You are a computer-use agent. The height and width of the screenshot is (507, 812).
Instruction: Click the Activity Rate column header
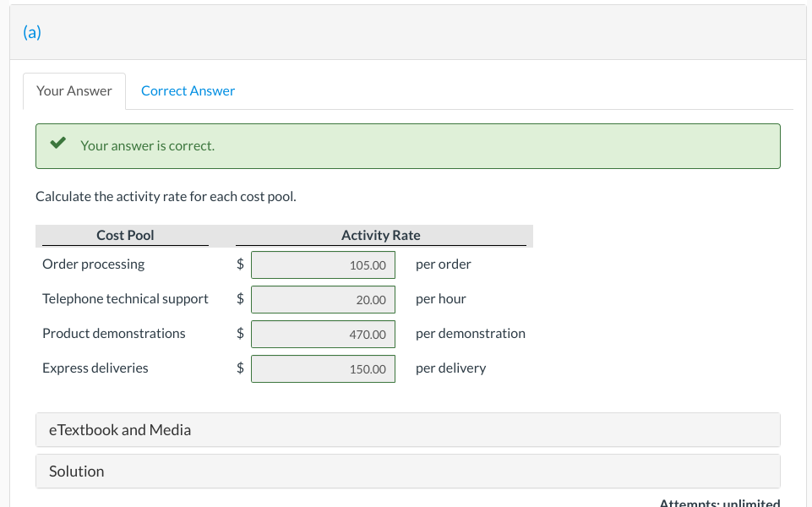[x=380, y=236]
